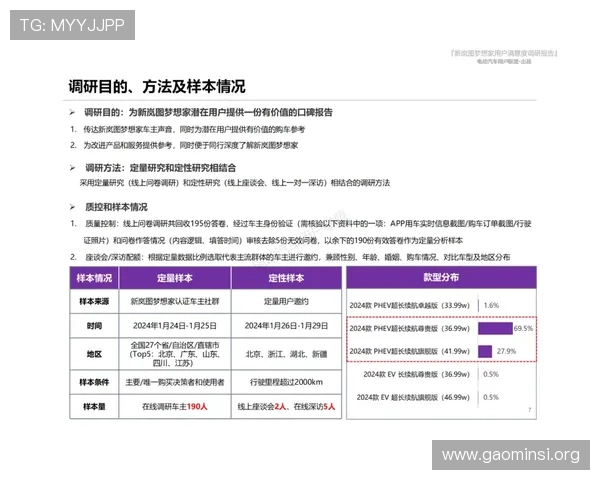600x480 pixels.
Task: Select the 样本条件 row label
Action: pos(94,382)
